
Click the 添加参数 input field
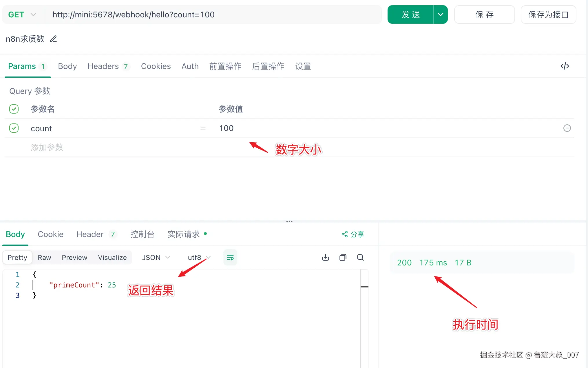pos(47,147)
